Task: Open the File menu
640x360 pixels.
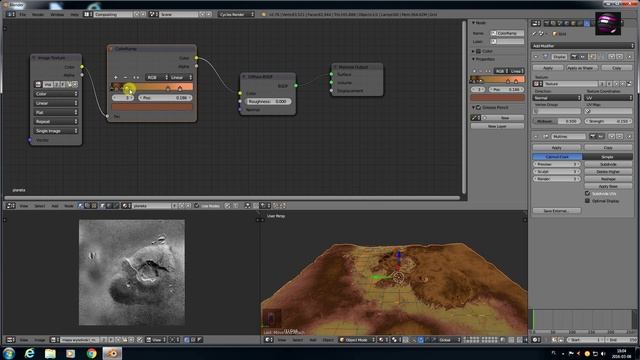Action: 23,14
